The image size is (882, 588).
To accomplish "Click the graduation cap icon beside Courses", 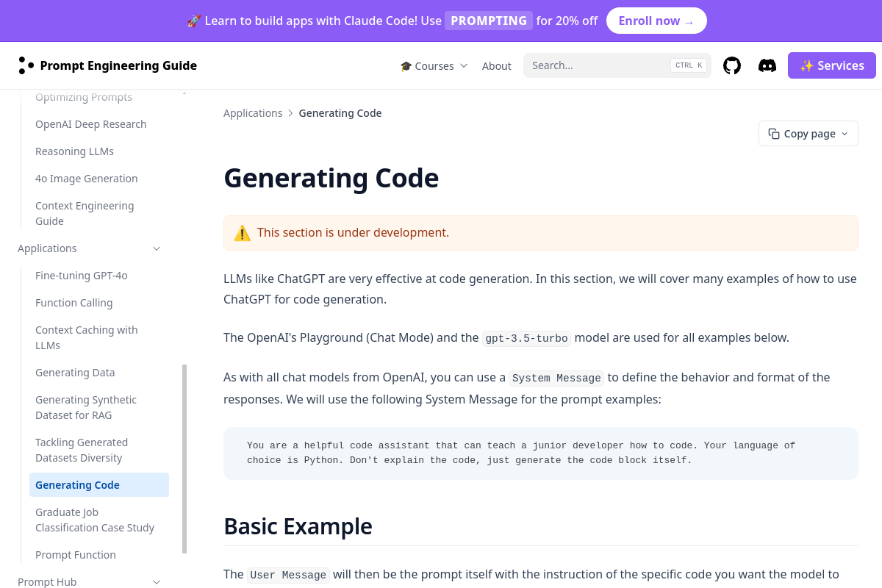I will tap(405, 65).
